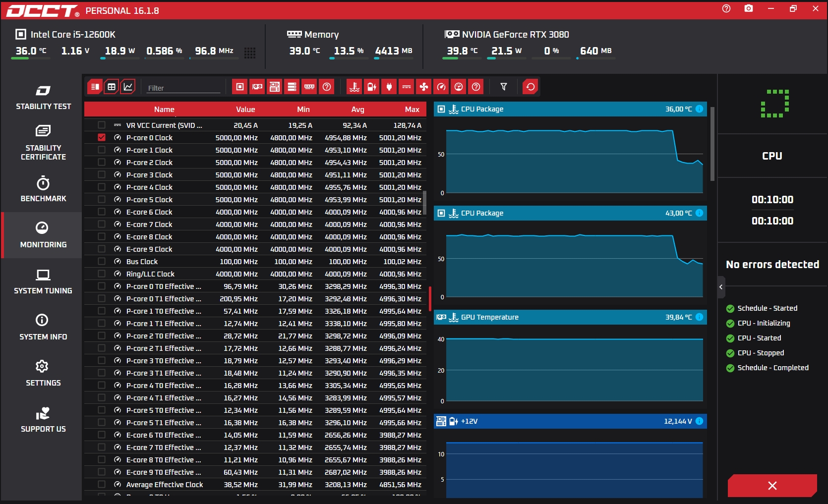This screenshot has width=828, height=504.
Task: Sort table by the Name column header
Action: point(164,110)
